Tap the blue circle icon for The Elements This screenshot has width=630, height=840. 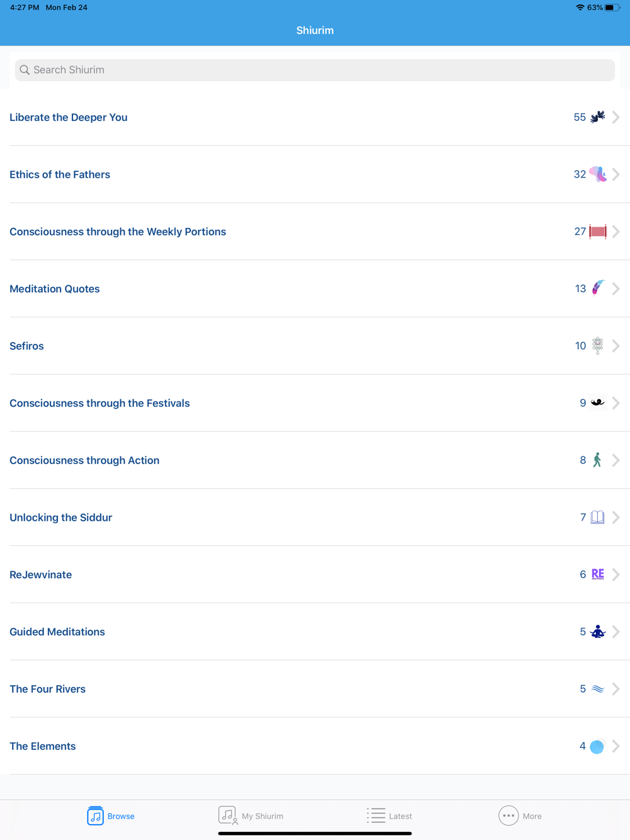[597, 746]
